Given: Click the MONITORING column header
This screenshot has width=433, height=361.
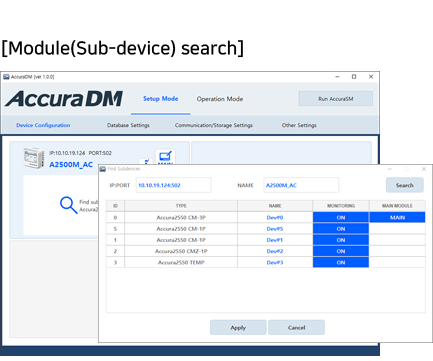Looking at the screenshot, I should point(341,206).
